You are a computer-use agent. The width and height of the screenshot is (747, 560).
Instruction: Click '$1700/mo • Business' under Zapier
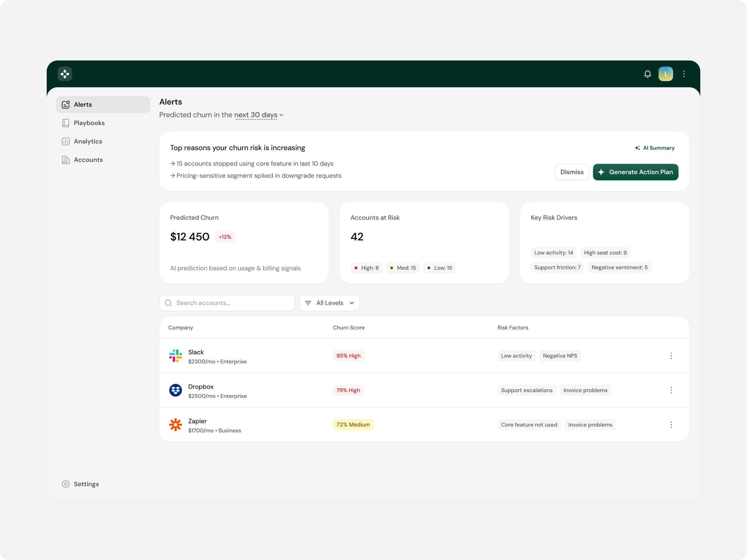tap(215, 430)
